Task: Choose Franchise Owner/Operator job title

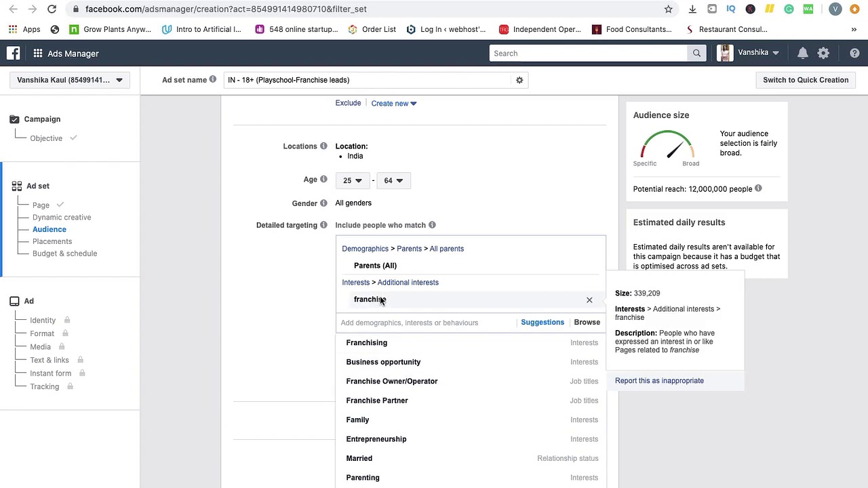Action: click(x=471, y=382)
